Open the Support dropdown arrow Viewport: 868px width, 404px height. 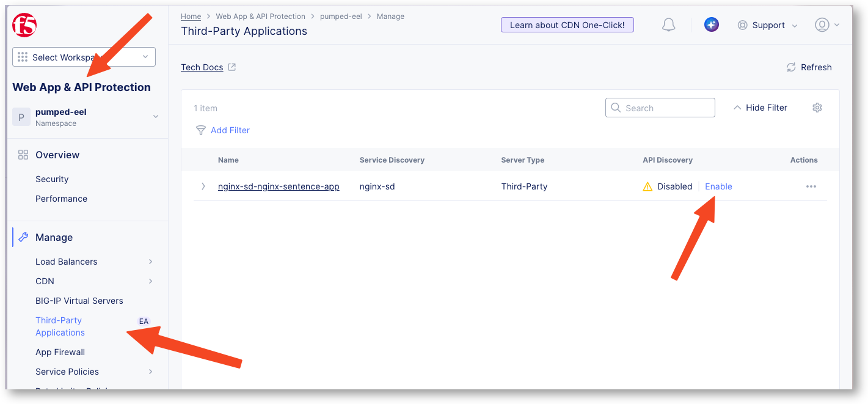795,26
